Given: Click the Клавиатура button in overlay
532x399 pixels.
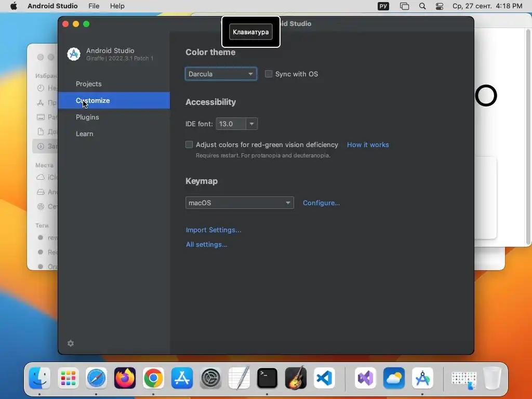Looking at the screenshot, I should pyautogui.click(x=251, y=32).
